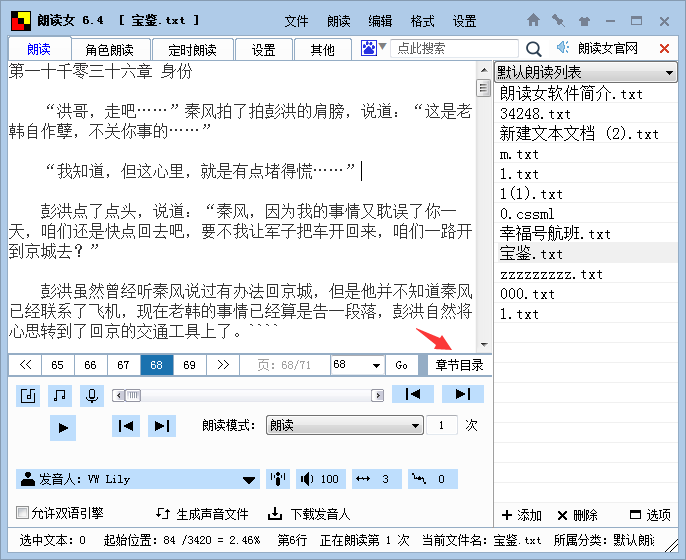686x560 pixels.
Task: Click 生成声音文件 to generate audio
Action: point(203,514)
